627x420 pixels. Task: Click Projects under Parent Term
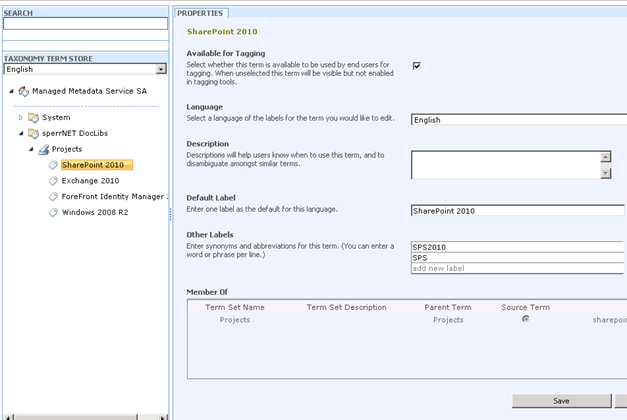click(448, 320)
